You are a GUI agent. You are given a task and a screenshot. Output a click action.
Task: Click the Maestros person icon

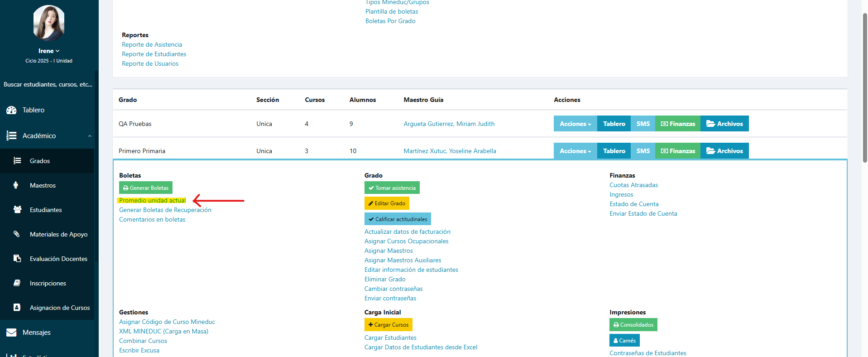(16, 185)
